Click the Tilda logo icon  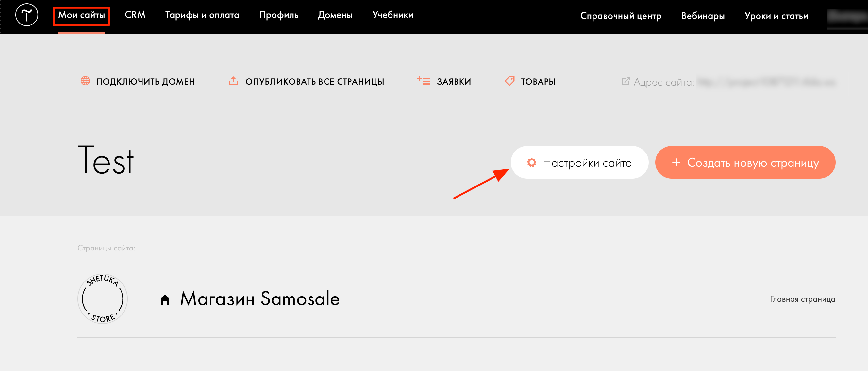coord(26,15)
